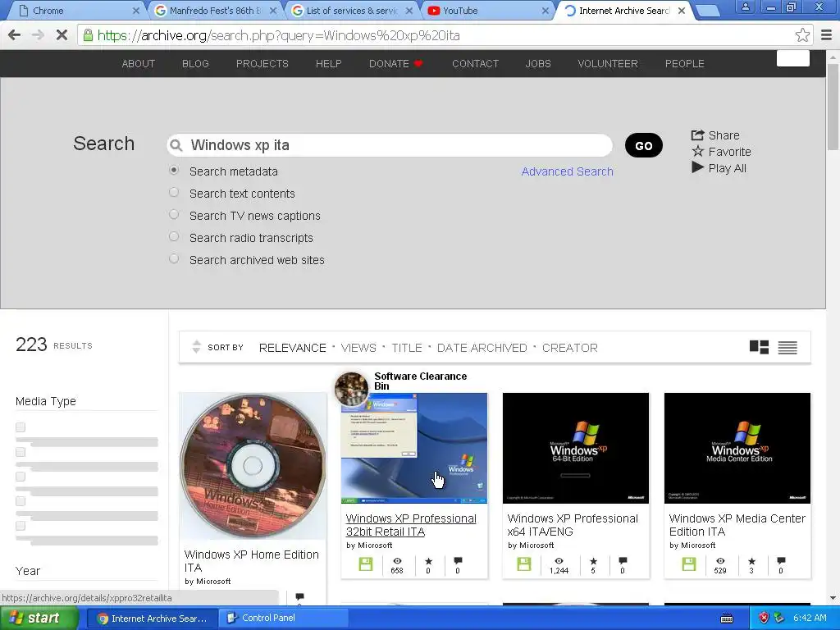This screenshot has width=840, height=630.
Task: Toggle sort direction arrows beside Sort By
Action: point(196,347)
